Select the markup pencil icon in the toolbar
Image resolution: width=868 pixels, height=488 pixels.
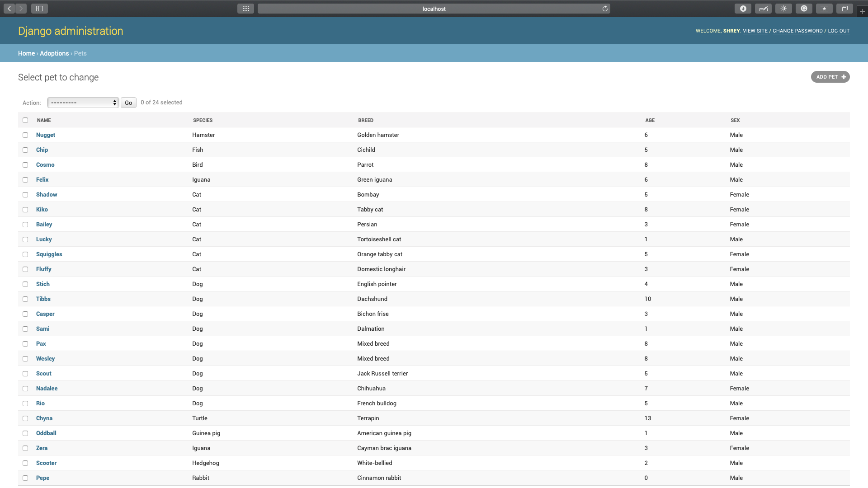763,9
